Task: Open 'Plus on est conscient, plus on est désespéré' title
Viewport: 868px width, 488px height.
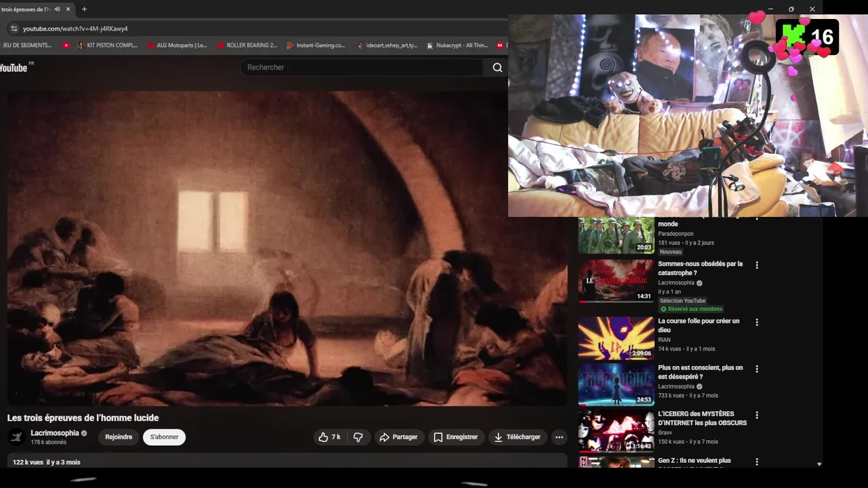Action: pos(700,372)
